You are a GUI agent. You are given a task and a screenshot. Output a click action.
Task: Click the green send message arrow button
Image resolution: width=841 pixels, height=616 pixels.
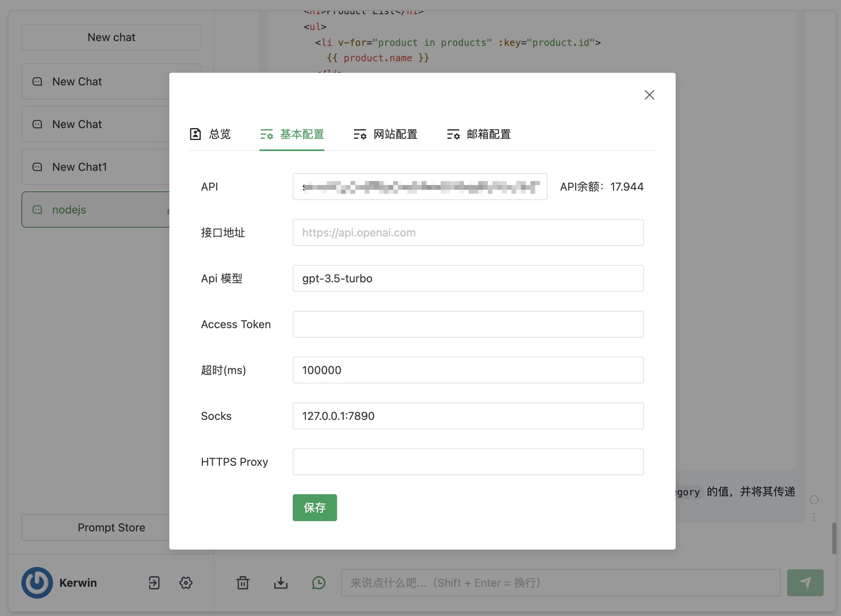tap(805, 582)
